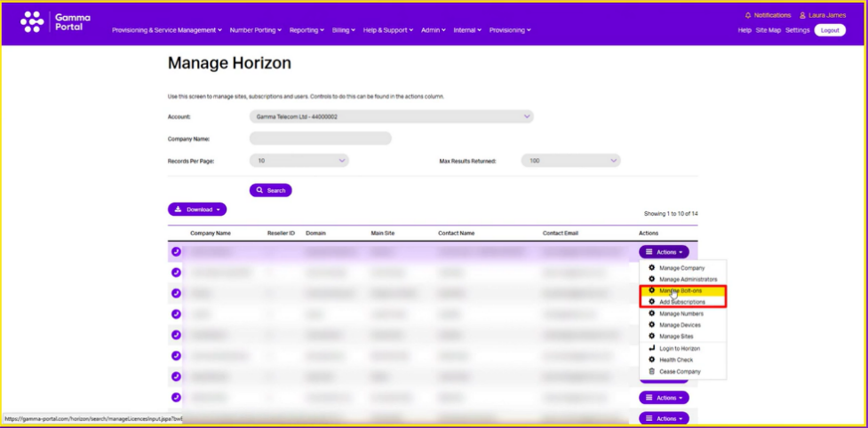The image size is (868, 428).
Task: Select Manage Bolt-ons menu entry
Action: click(x=682, y=290)
